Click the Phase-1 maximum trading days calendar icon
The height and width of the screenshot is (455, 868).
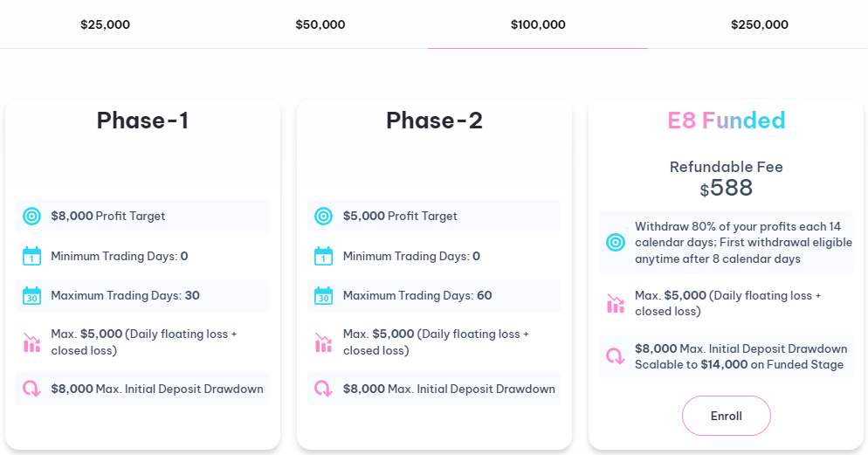(31, 295)
